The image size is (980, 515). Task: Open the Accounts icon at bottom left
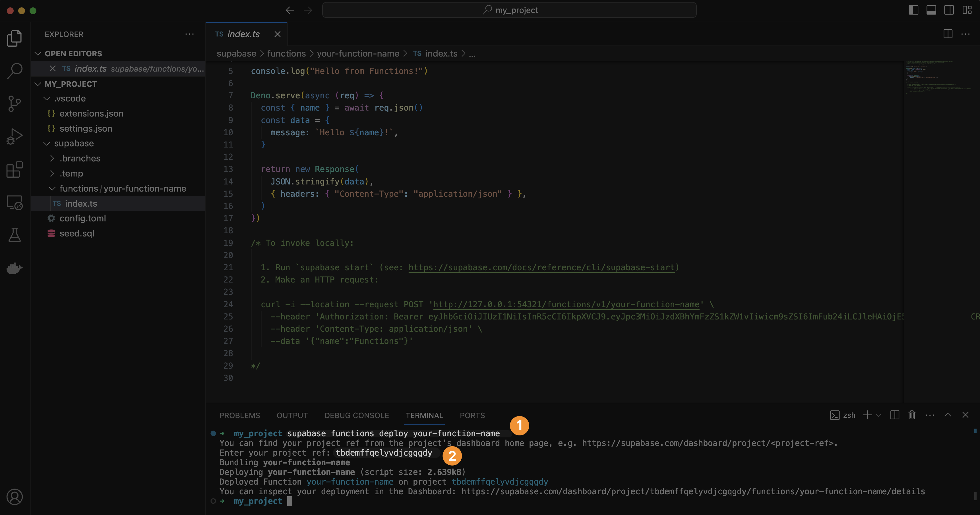[15, 497]
